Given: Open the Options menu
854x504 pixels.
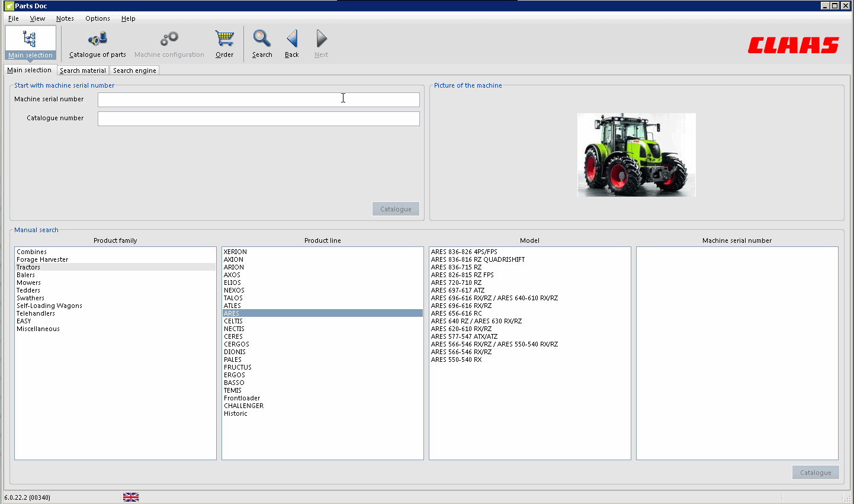Looking at the screenshot, I should [97, 18].
